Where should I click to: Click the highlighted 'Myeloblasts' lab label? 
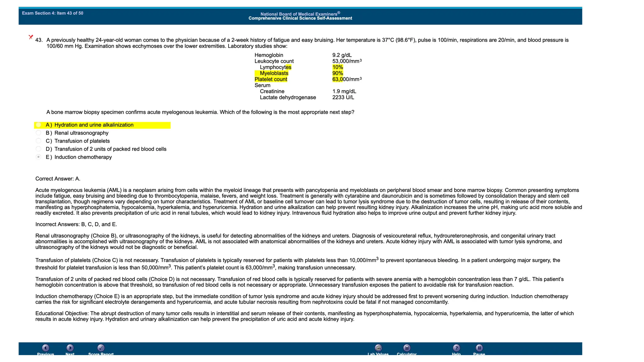[x=274, y=73]
